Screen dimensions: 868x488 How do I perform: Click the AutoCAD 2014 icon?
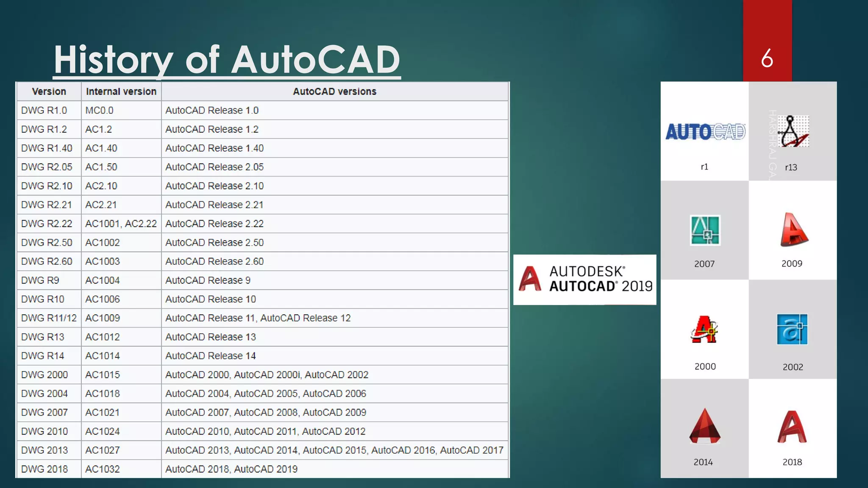pyautogui.click(x=705, y=426)
